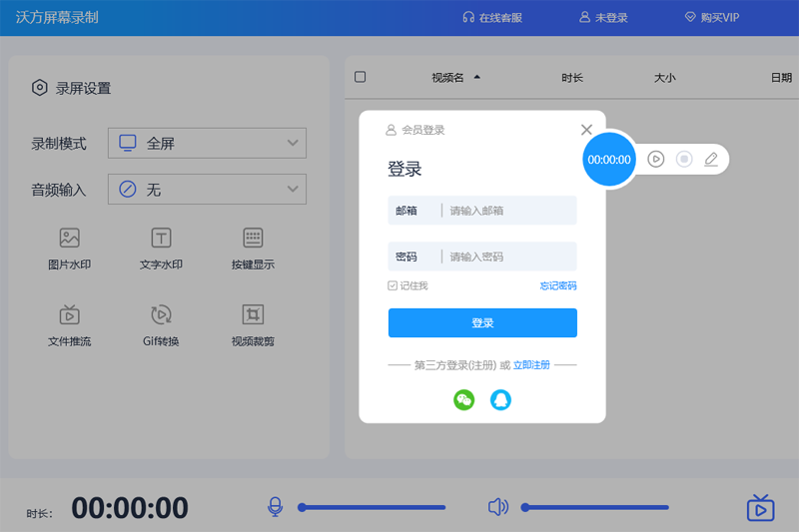Click the pen annotation icon on floating toolbar
The height and width of the screenshot is (532, 799).
(x=711, y=159)
